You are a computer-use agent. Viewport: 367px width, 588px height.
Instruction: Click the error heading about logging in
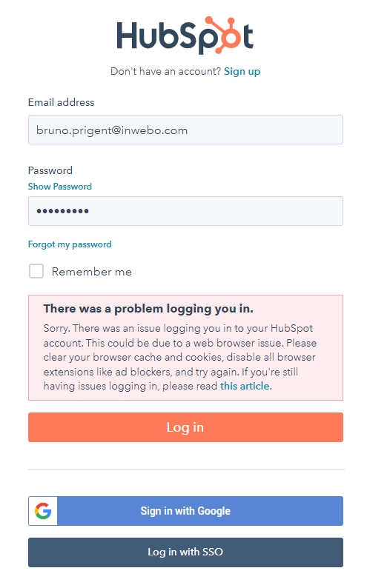(x=148, y=309)
